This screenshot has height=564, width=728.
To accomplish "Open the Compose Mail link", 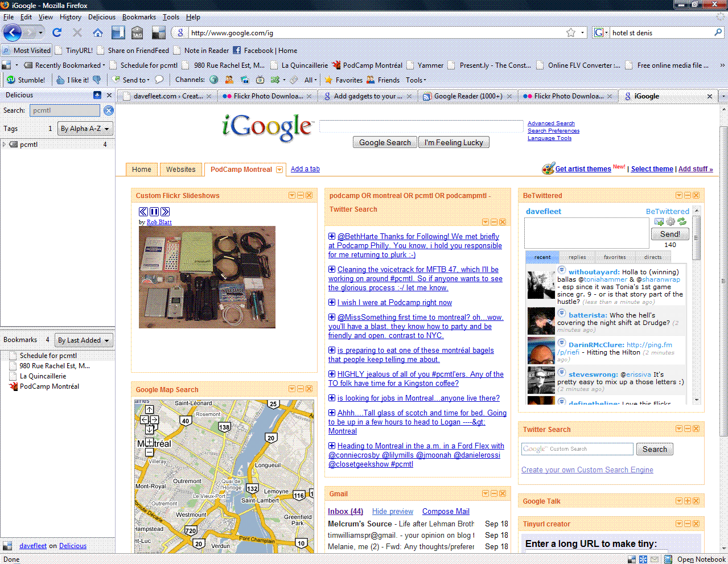I will click(446, 512).
